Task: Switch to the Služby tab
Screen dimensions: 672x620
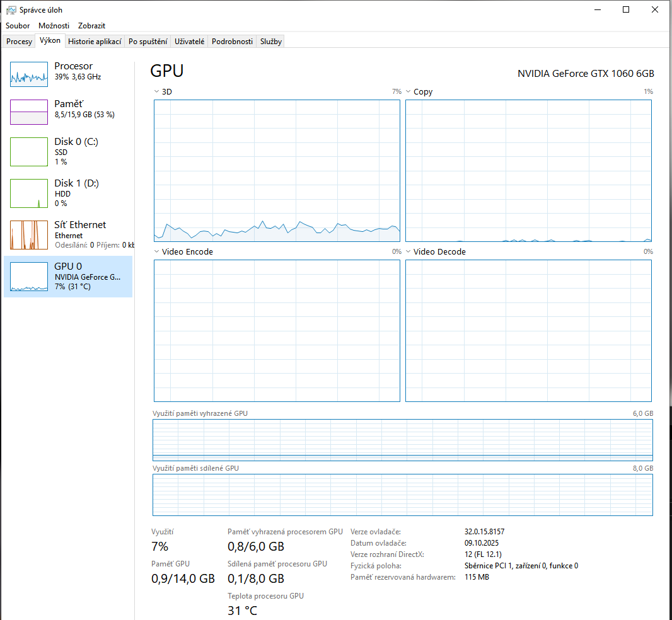Action: click(271, 42)
